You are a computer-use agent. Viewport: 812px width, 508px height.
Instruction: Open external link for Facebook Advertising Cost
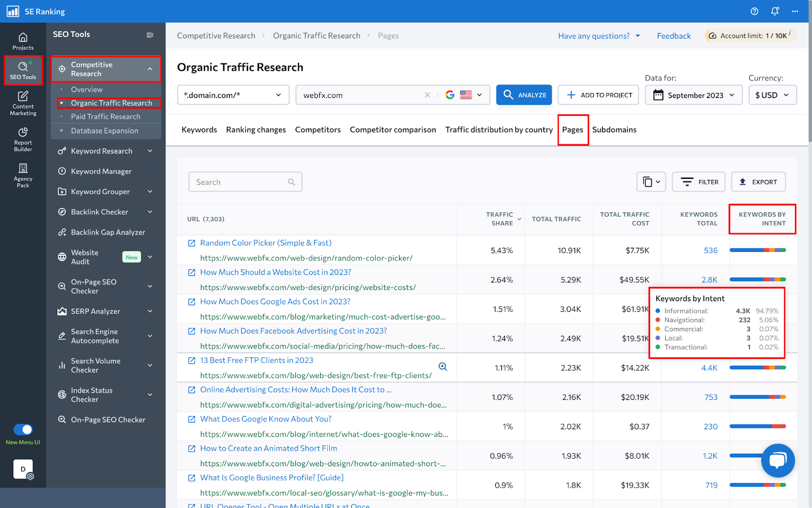click(x=192, y=331)
